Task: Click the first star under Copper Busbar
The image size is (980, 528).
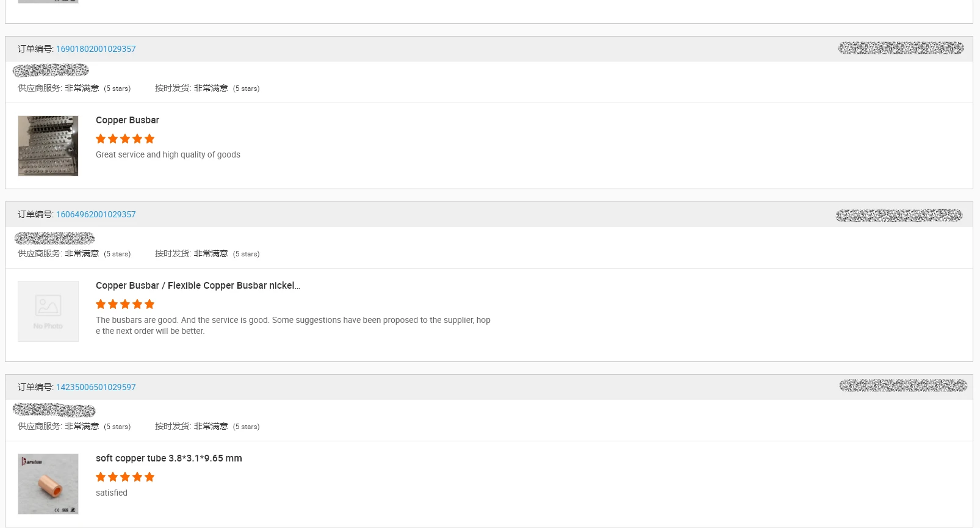Action: (101, 139)
